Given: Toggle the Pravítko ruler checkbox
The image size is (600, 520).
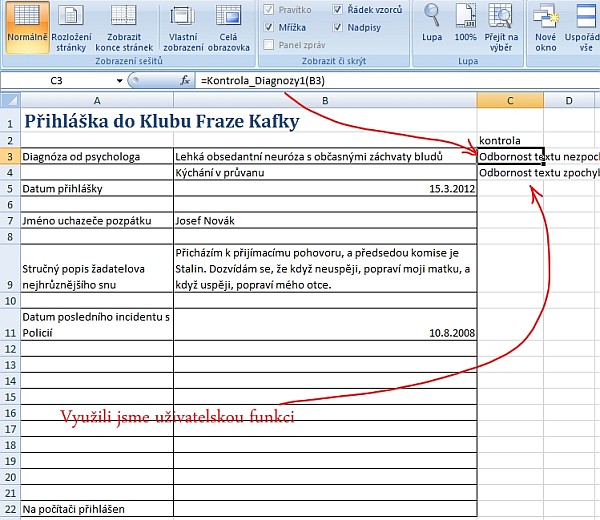Looking at the screenshot, I should click(269, 10).
